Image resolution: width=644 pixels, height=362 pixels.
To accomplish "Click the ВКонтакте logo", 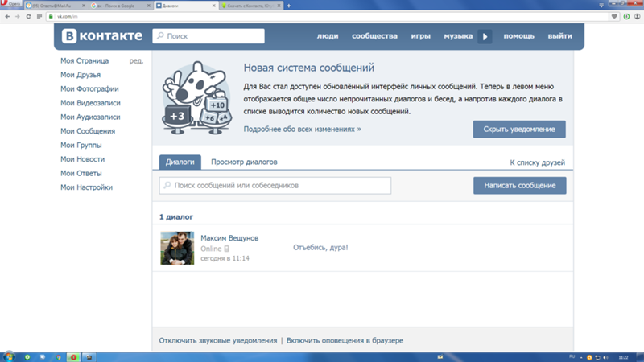I will click(102, 35).
